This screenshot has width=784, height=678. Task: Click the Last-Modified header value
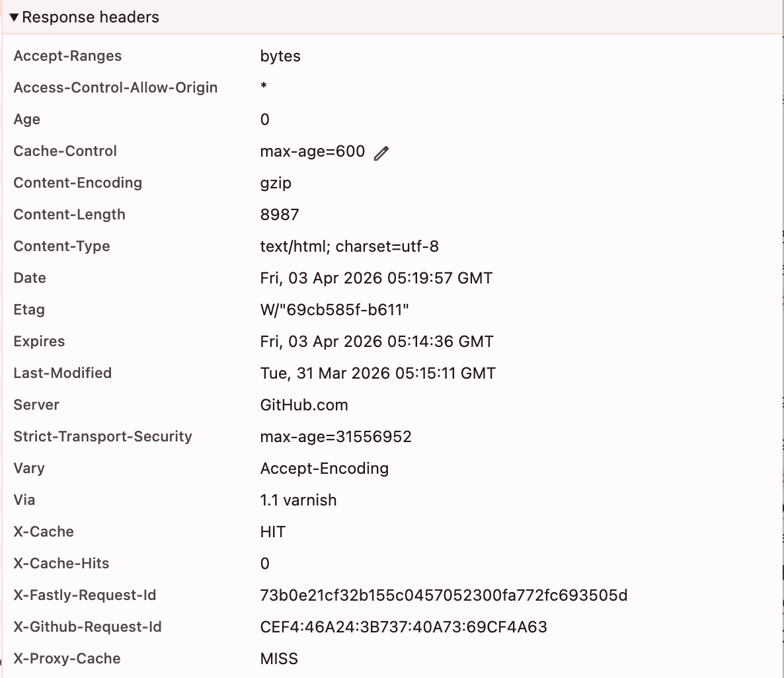(377, 373)
